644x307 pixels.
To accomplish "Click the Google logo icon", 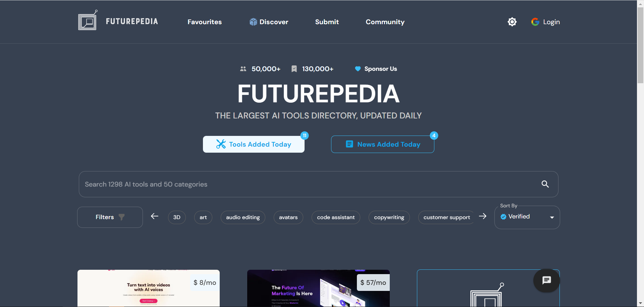I will pos(535,22).
